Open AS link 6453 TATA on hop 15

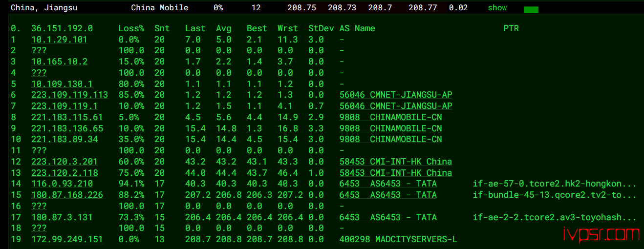tap(388, 195)
